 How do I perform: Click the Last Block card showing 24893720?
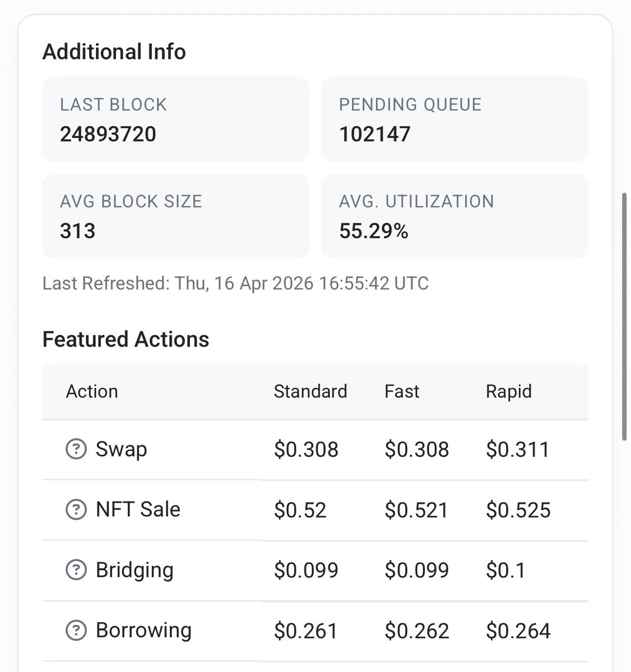[175, 119]
